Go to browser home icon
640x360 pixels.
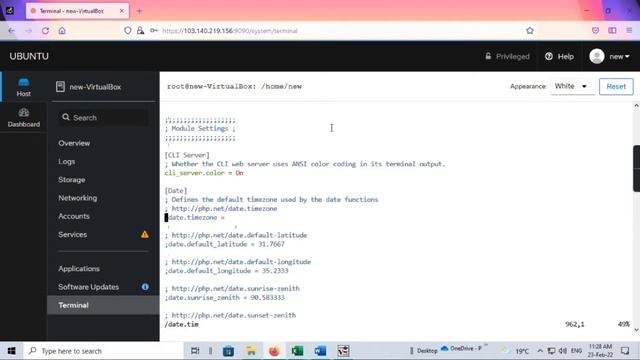pos(62,31)
